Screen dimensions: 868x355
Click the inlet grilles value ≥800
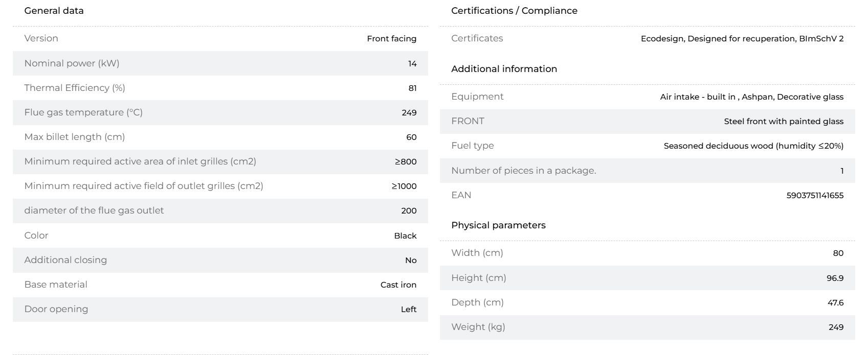(x=406, y=162)
